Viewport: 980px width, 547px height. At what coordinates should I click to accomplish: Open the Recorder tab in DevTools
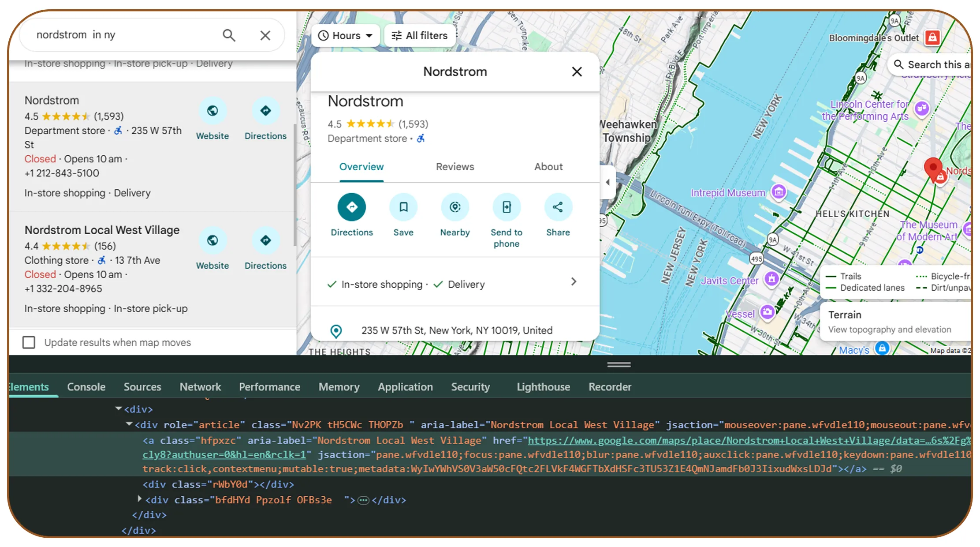610,387
